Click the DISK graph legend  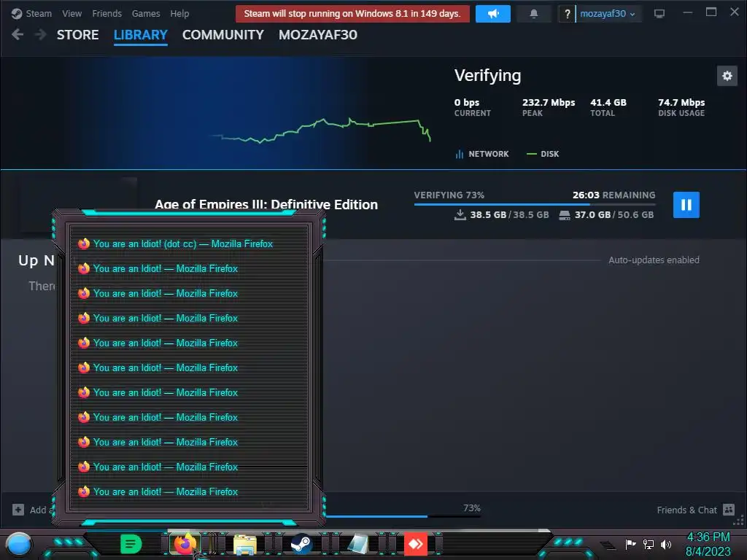click(x=543, y=154)
